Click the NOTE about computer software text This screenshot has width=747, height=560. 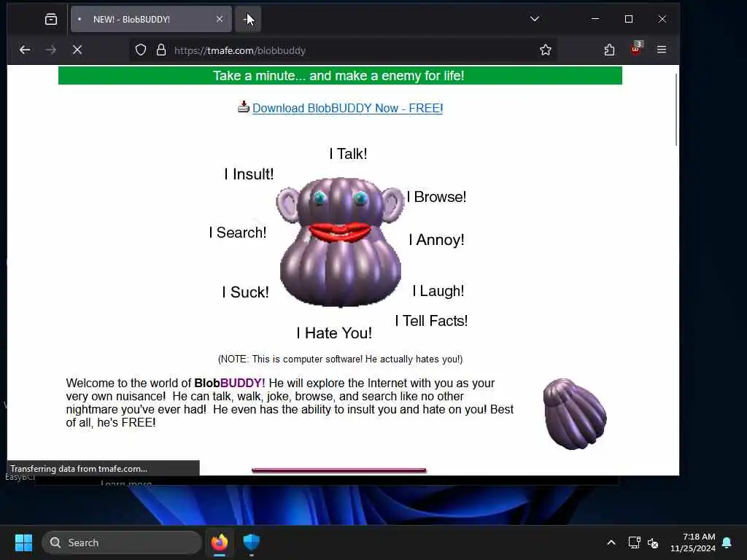coord(340,359)
